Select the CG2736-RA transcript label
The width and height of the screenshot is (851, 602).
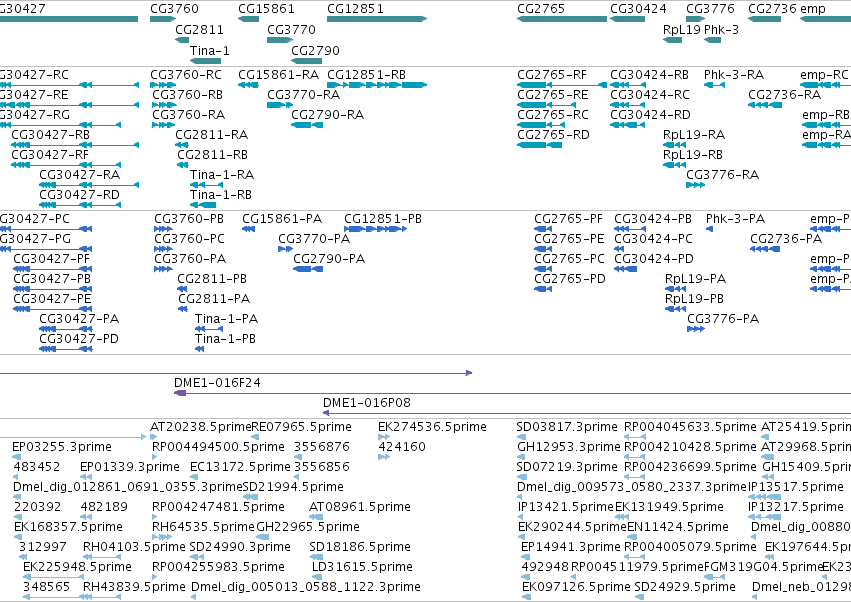(x=784, y=95)
